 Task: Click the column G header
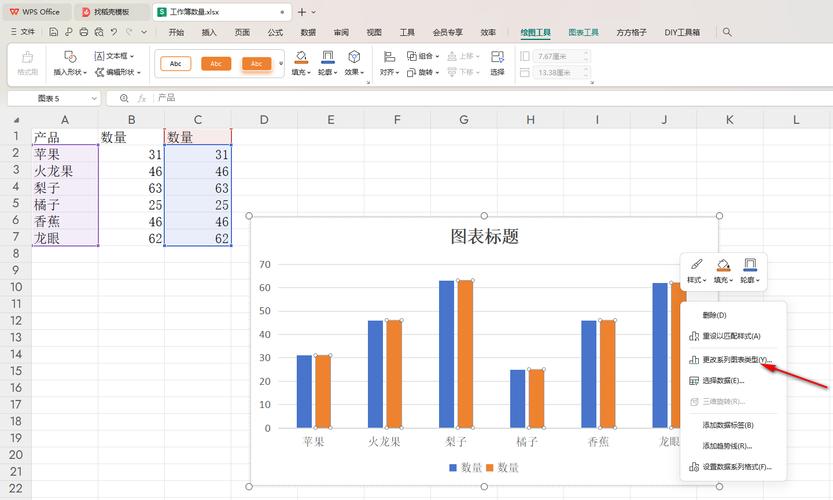(464, 120)
